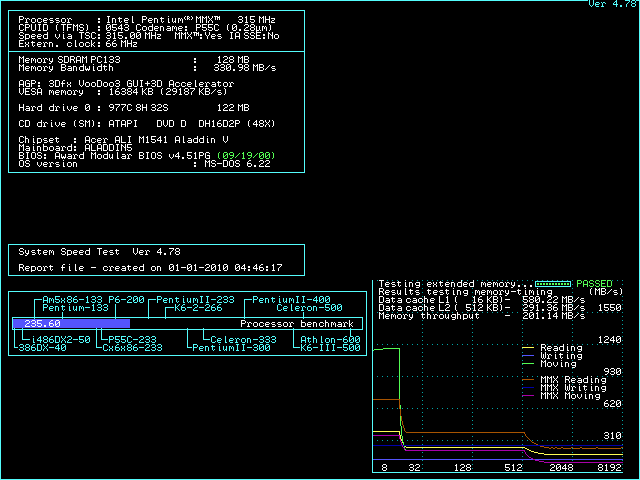The height and width of the screenshot is (480, 640).
Task: Select the MMX Moving legend entry
Action: click(x=571, y=396)
